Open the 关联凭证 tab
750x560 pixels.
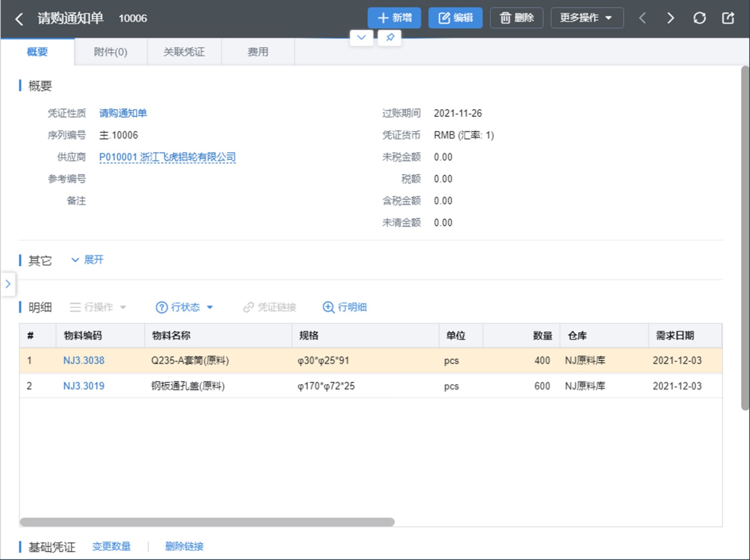(x=184, y=52)
